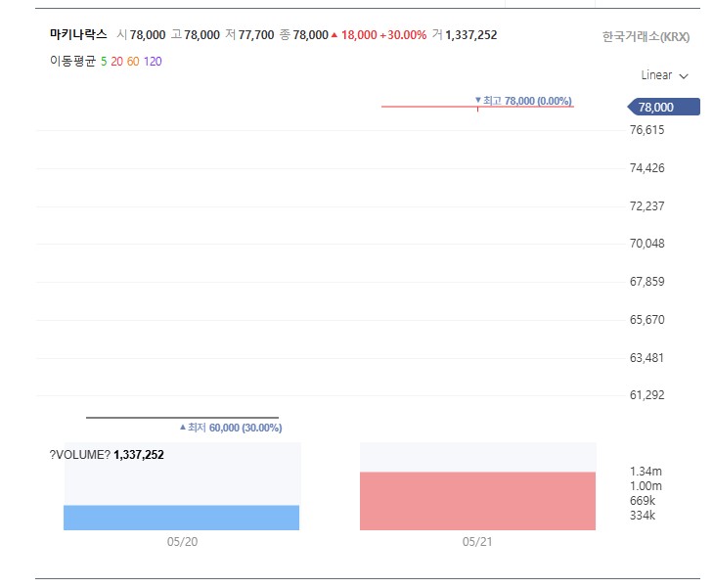Toggle the 60-day moving average
713x588 pixels.
pyautogui.click(x=133, y=62)
